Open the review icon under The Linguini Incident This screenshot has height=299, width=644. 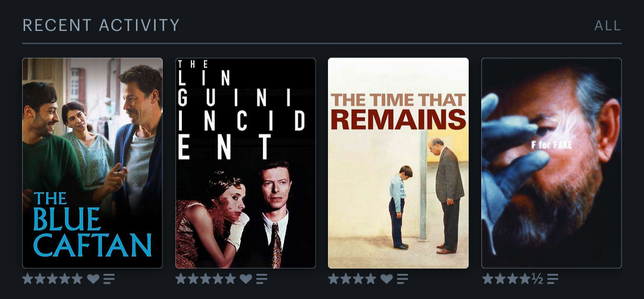click(x=262, y=279)
